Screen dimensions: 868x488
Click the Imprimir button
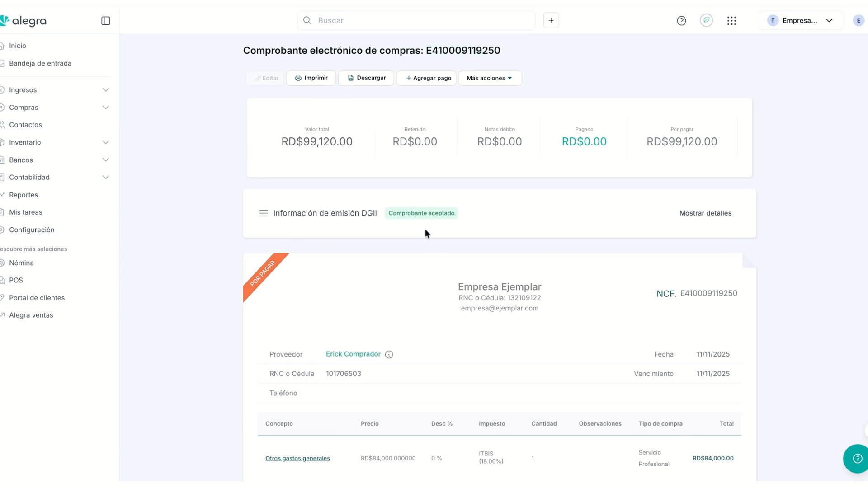pyautogui.click(x=311, y=78)
